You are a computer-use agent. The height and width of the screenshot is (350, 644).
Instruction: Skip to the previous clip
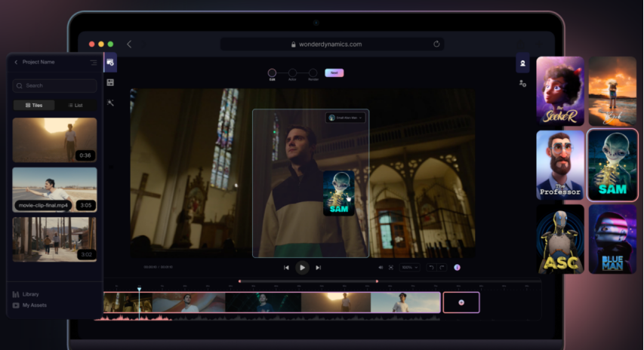[x=286, y=267]
